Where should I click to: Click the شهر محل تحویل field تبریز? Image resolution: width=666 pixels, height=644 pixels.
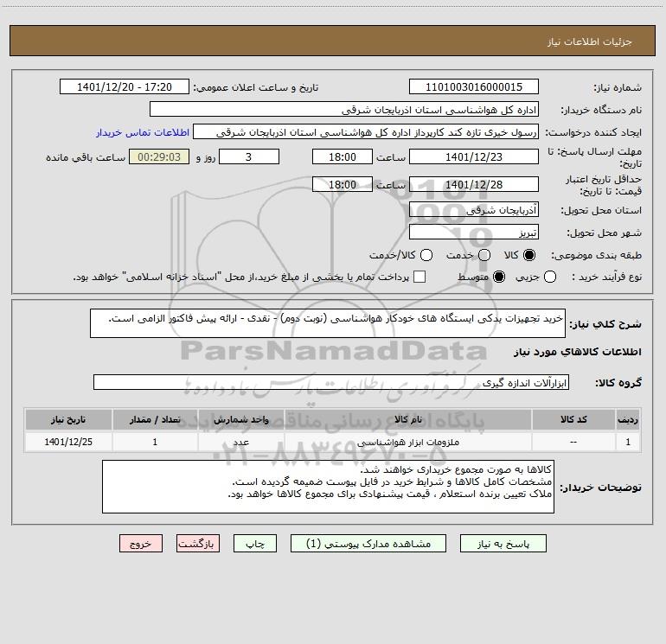pyautogui.click(x=474, y=233)
